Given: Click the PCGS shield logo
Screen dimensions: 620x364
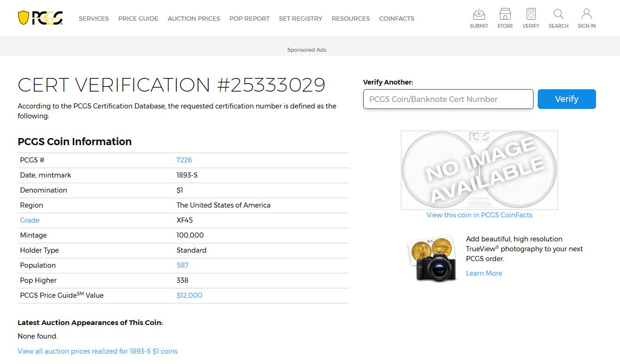Looking at the screenshot, I should (x=40, y=18).
